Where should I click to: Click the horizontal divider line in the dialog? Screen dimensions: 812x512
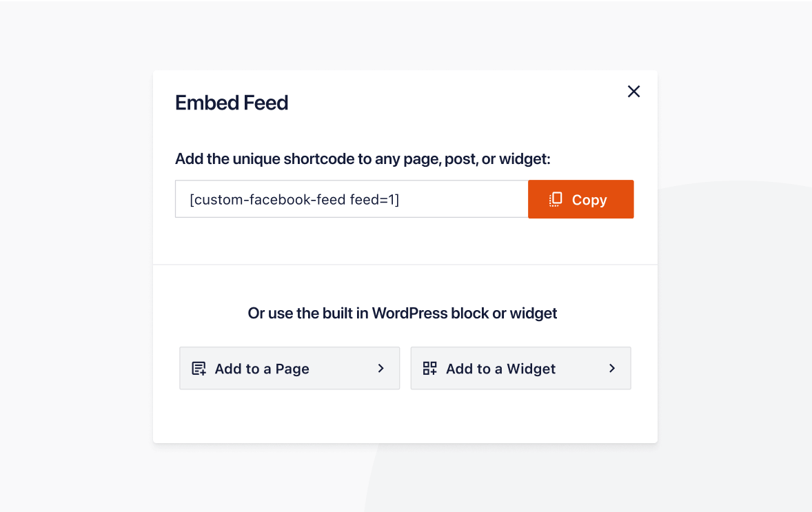tap(405, 265)
